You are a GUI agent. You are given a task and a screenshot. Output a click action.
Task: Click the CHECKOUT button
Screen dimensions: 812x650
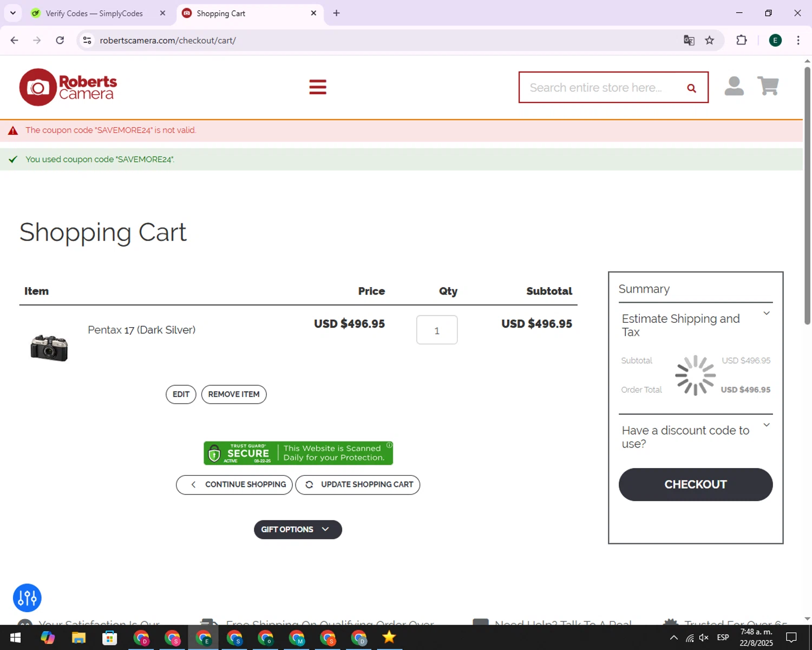pos(696,485)
